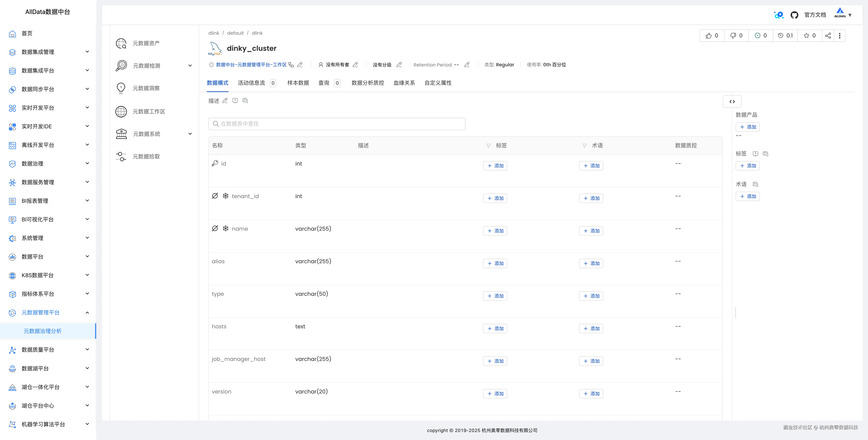Viewport: 868px width, 440px height.
Task: Open the share icon menu
Action: (x=828, y=36)
